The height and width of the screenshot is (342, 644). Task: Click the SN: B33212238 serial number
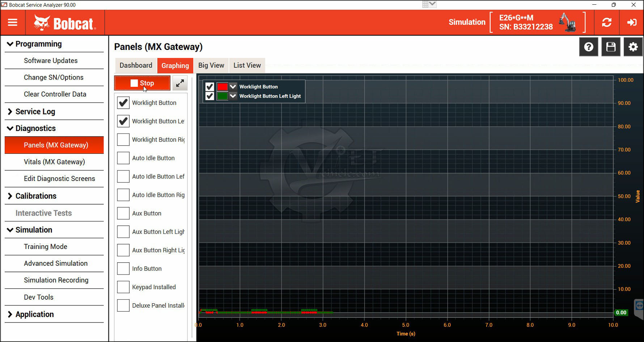526,27
